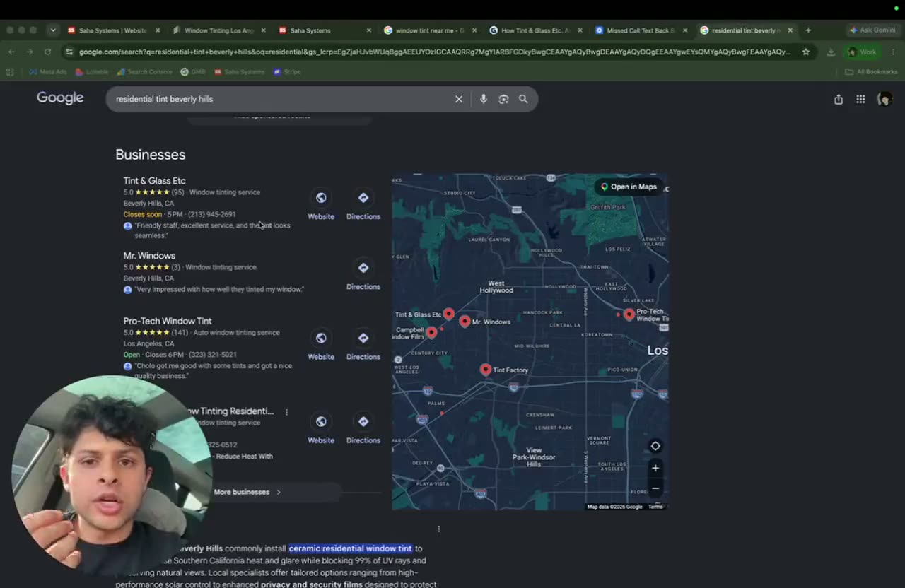This screenshot has height=588, width=905.
Task: Open the share icon near Google apps
Action: pyautogui.click(x=839, y=100)
